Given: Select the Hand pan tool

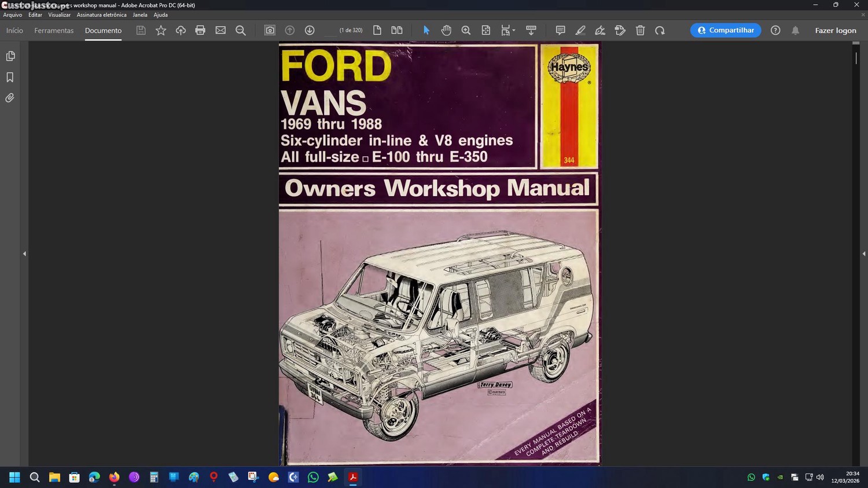Looking at the screenshot, I should 446,30.
